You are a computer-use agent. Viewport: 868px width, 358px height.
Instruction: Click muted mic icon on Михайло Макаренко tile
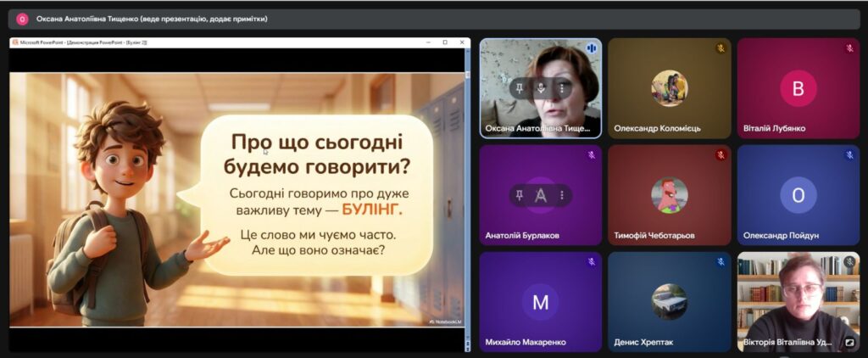[592, 262]
